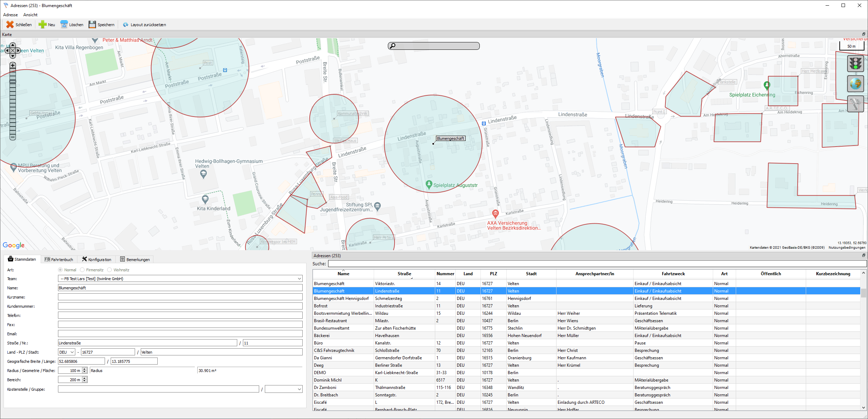Click the map search magnifier icon
868x419 pixels.
click(x=392, y=46)
